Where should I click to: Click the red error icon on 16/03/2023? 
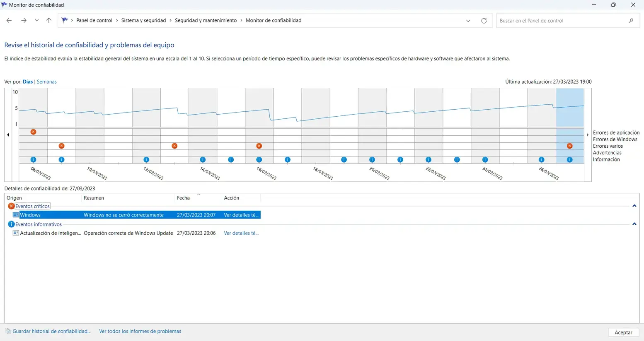click(x=259, y=146)
